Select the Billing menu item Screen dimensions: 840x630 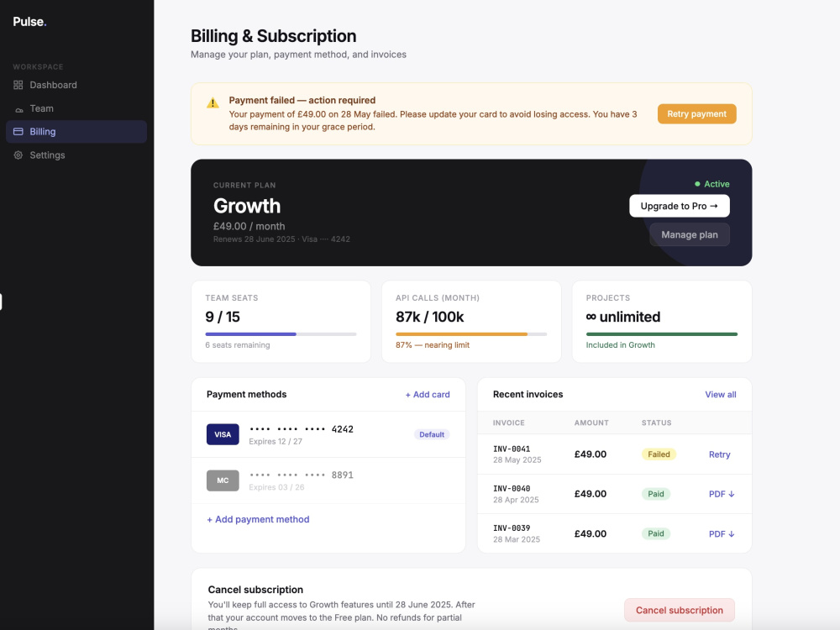click(76, 131)
